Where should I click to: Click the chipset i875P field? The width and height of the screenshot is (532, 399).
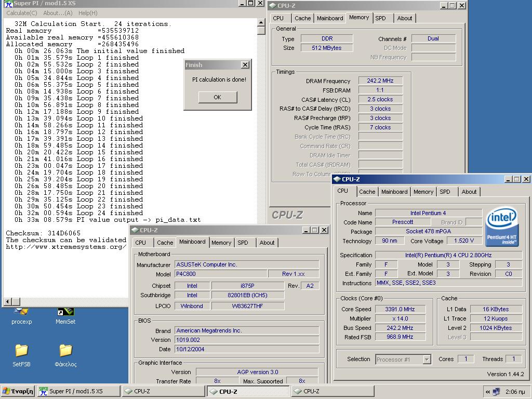tap(248, 286)
